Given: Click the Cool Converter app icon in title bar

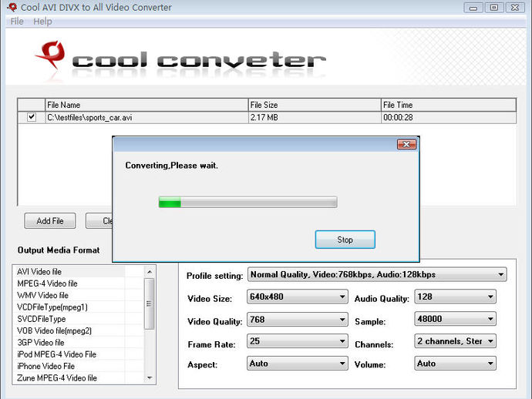Looking at the screenshot, I should pos(12,7).
